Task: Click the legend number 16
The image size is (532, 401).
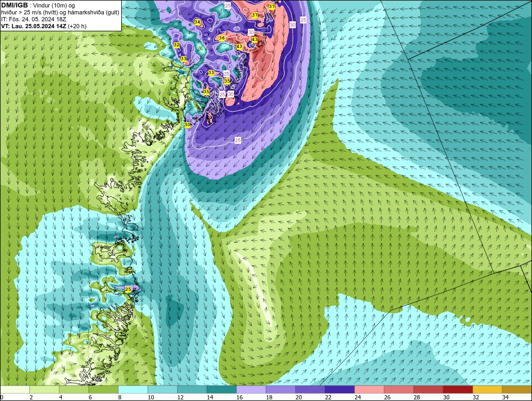Action: point(239,397)
